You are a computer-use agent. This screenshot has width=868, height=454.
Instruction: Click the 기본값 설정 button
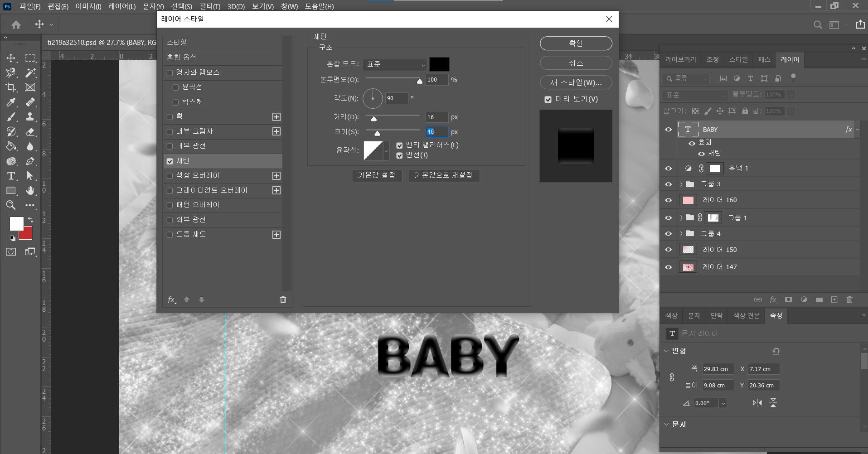[x=377, y=175]
